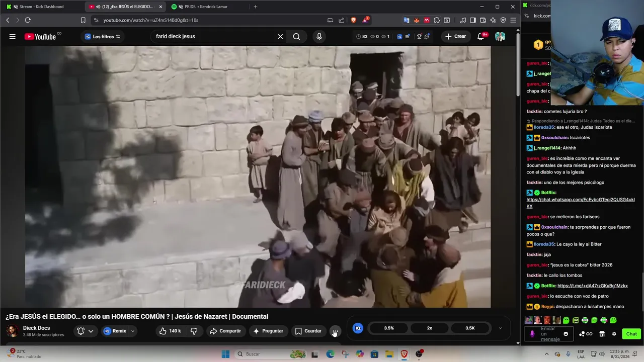Expand the vidIQ stats bar chevron
Screen dimensions: 644x362
(500, 328)
